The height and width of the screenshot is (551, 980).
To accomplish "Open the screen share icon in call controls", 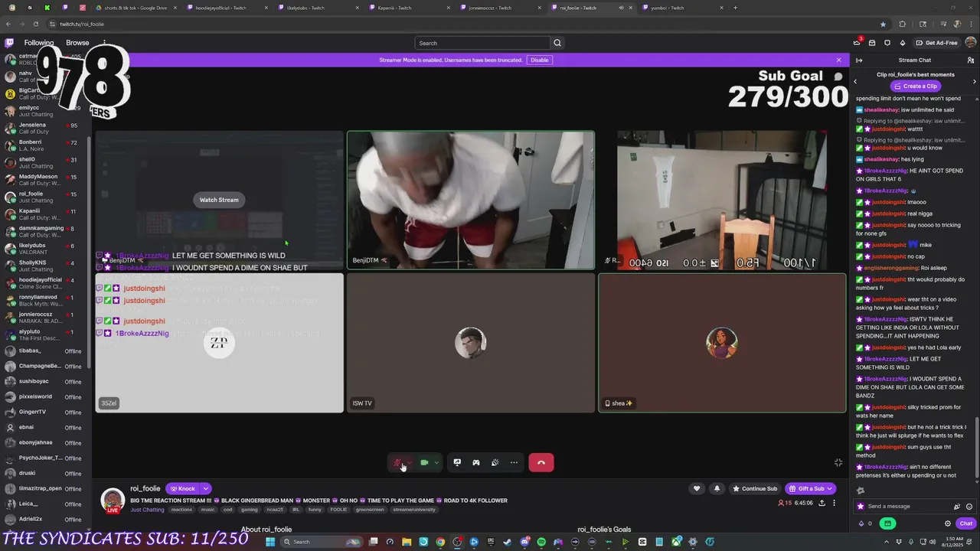I will (x=457, y=462).
